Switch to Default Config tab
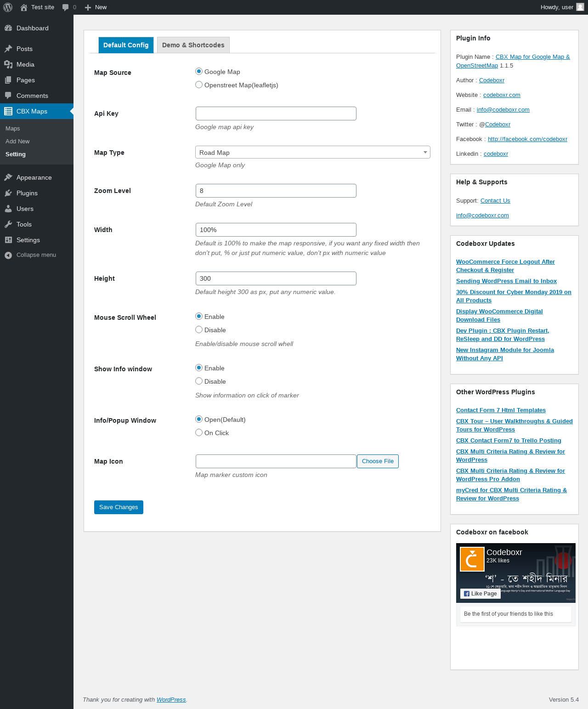 click(x=126, y=45)
